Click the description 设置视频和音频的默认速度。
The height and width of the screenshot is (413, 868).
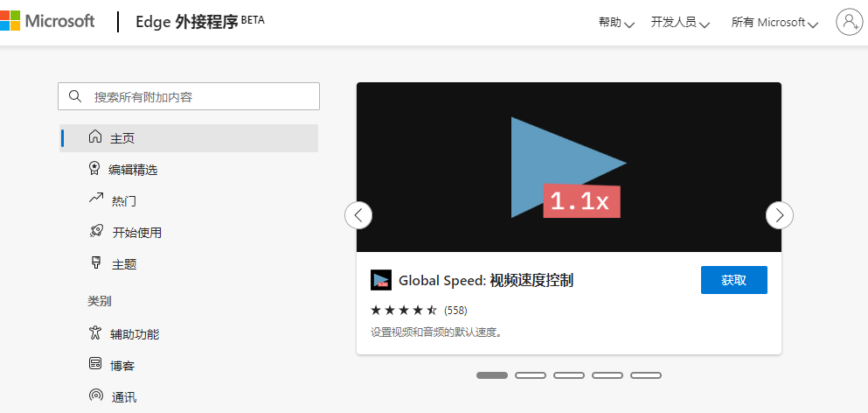(435, 333)
